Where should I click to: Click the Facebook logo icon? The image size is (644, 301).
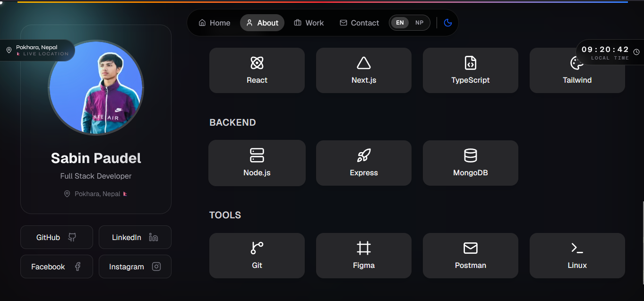[77, 267]
